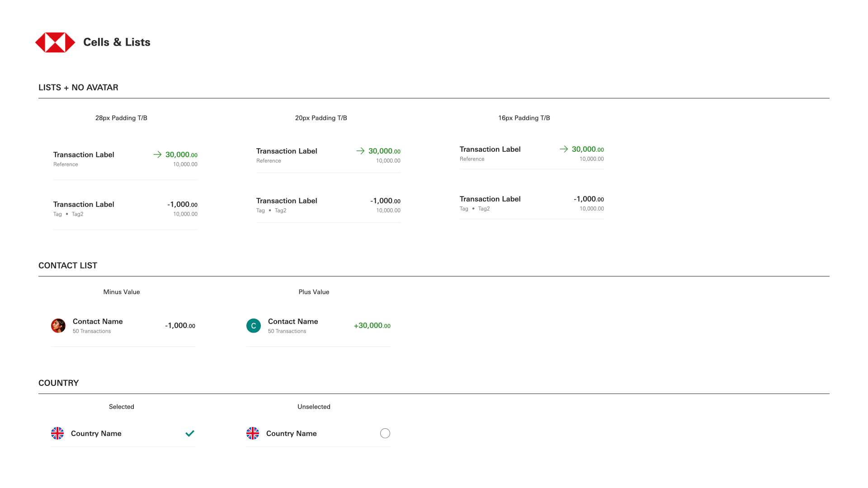Click the Unselected label
The width and height of the screenshot is (868, 488).
coord(314,407)
